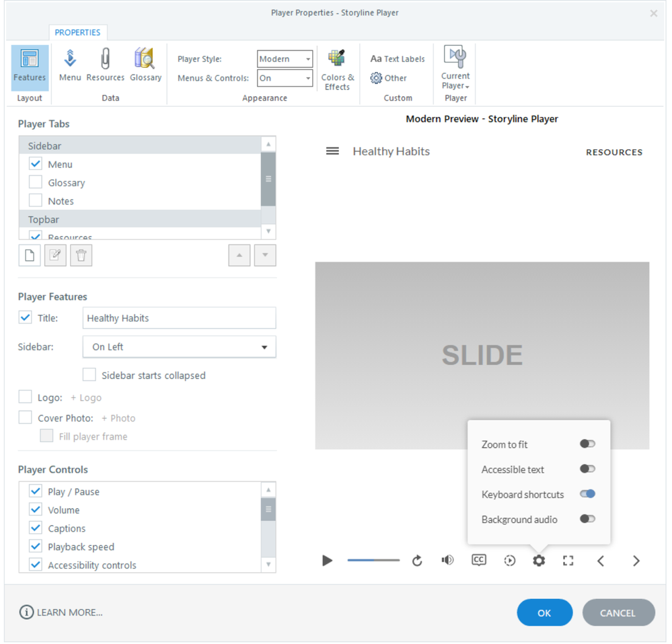
Task: Edit the selected player tab
Action: (55, 255)
